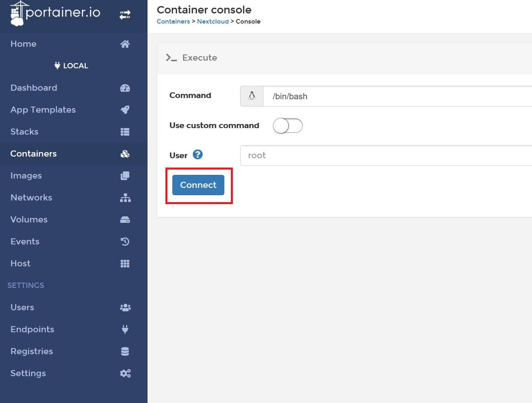Click the Registries database icon
The height and width of the screenshot is (403, 532).
[125, 351]
